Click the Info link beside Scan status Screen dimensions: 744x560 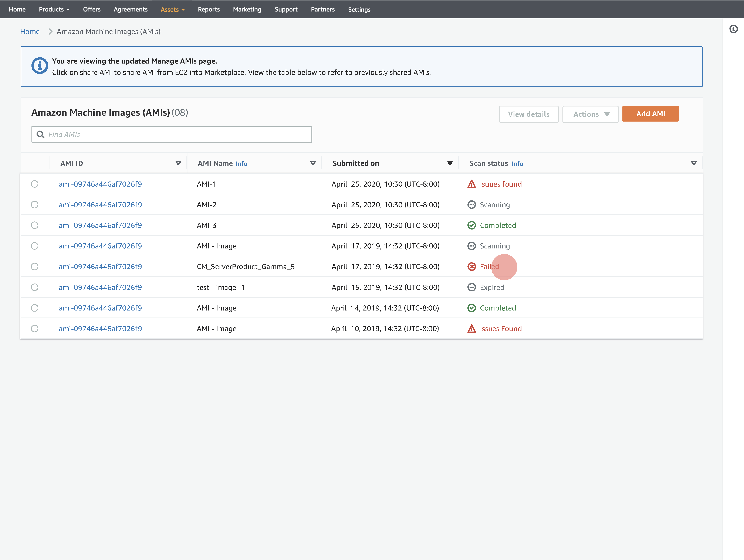(517, 164)
